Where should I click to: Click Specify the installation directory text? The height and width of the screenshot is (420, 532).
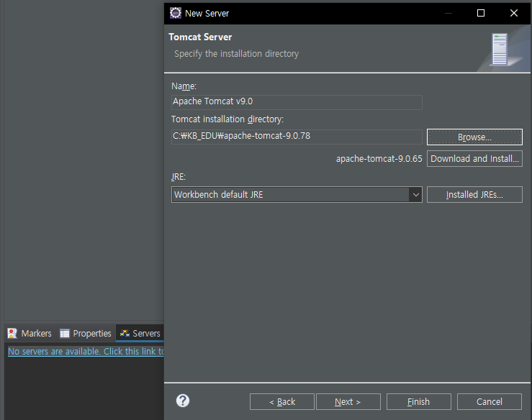click(236, 54)
